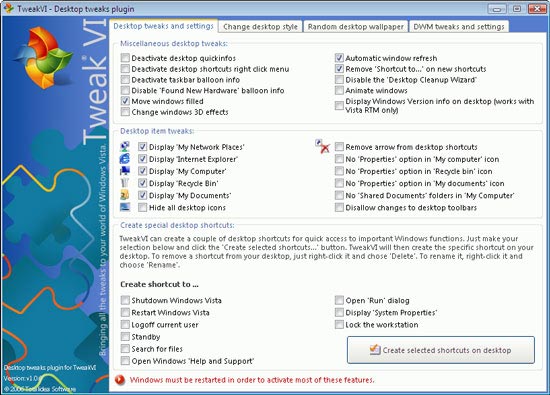Switch to Change desktop style tab
Screen dimensions: 550x395
point(260,27)
